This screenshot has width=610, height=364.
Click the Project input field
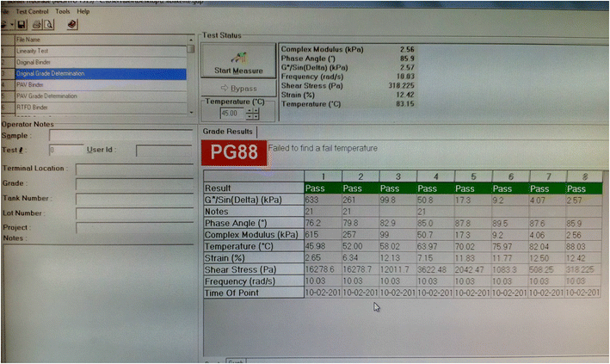click(x=134, y=228)
